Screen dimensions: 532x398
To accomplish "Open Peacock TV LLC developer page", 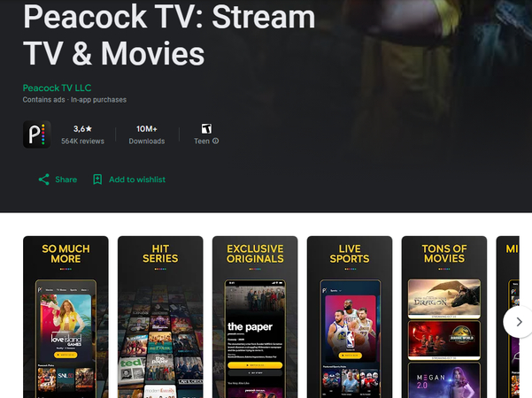I will pos(57,88).
